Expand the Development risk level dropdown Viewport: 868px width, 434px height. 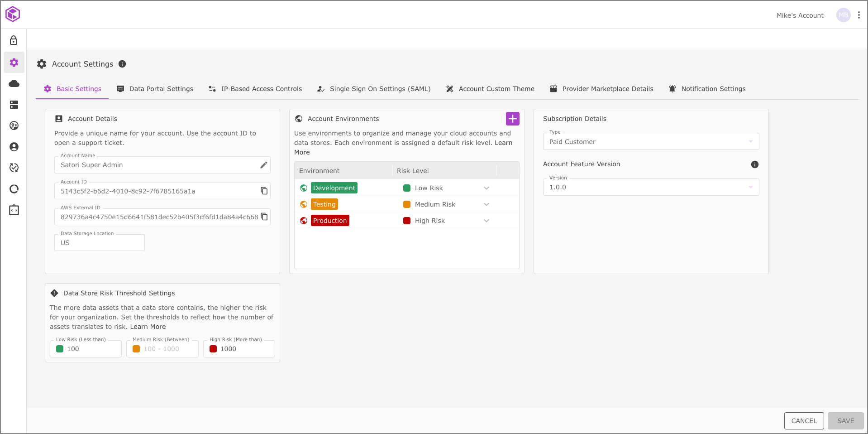(x=486, y=188)
